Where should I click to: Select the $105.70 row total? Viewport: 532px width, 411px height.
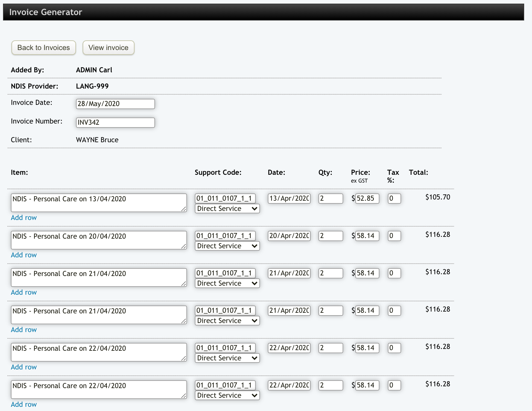tap(438, 197)
